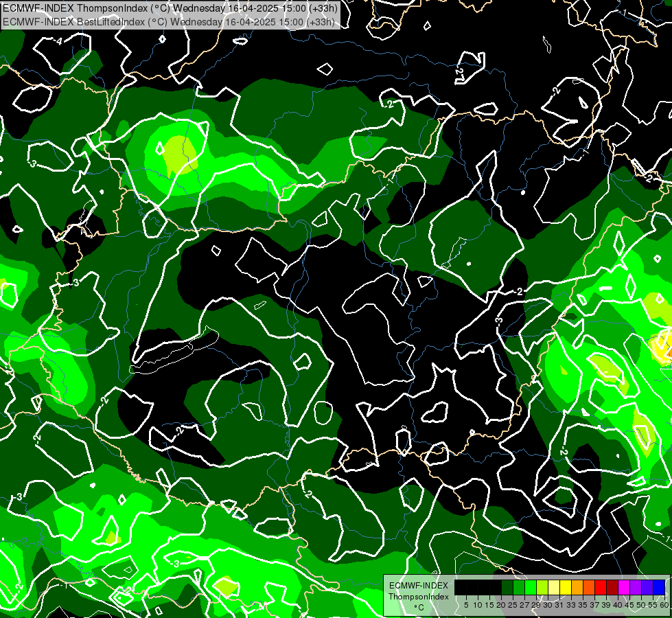The height and width of the screenshot is (618, 672).
Task: Click legend tick value '20'
Action: (501, 605)
